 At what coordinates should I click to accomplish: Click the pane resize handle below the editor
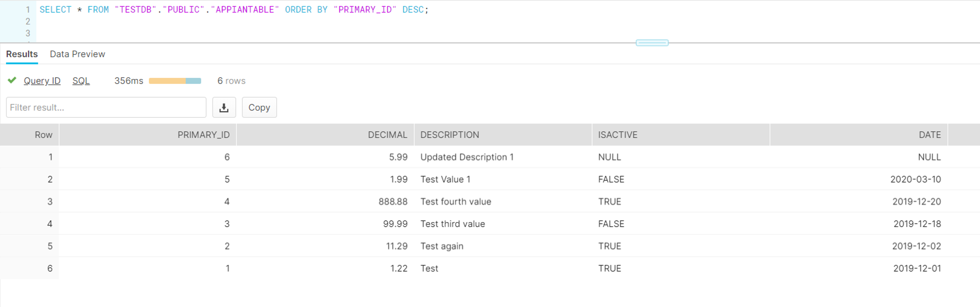pyautogui.click(x=652, y=43)
